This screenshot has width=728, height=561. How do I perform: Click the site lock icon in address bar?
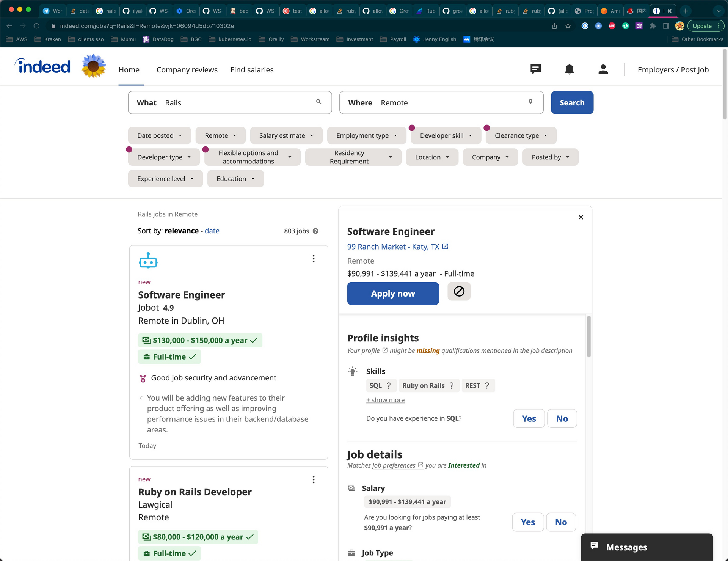pos(53,26)
